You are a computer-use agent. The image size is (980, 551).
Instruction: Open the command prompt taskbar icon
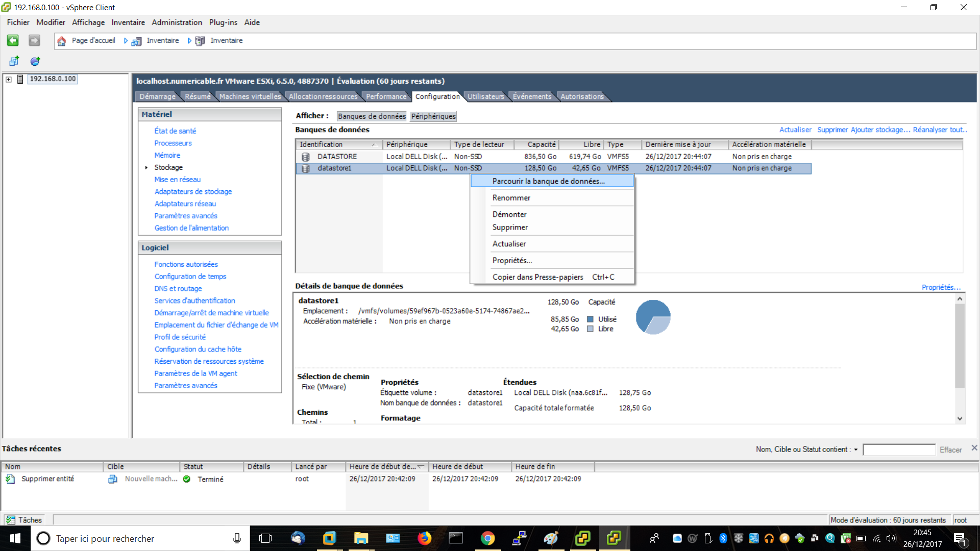[x=456, y=538]
